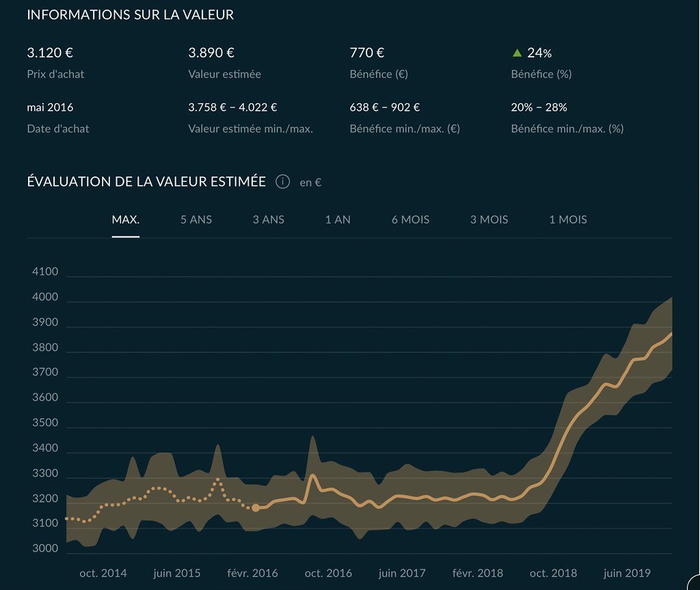
Task: Select the MAX. time range tab
Action: coord(126,219)
